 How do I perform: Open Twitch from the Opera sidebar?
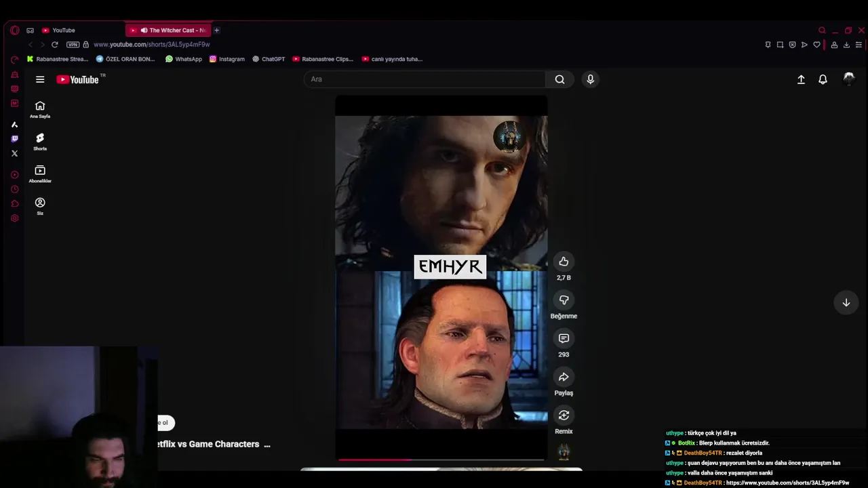pyautogui.click(x=14, y=139)
